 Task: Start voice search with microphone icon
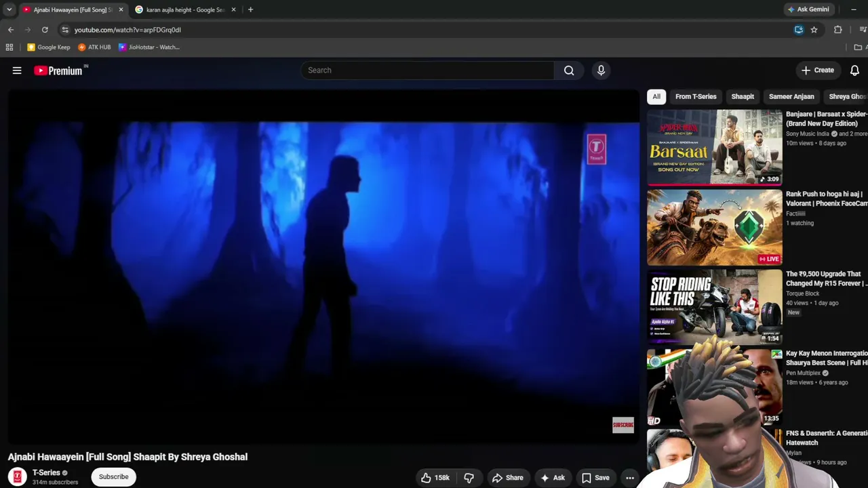coord(601,70)
